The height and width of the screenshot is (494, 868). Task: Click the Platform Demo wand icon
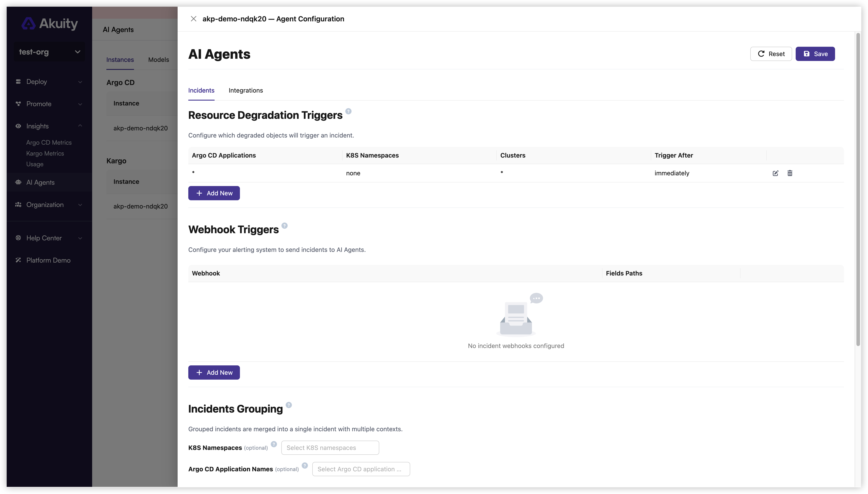tap(18, 260)
